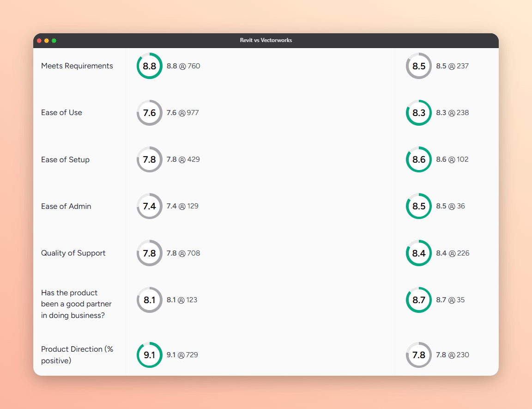Click the Ease of Admin row label

tap(66, 207)
